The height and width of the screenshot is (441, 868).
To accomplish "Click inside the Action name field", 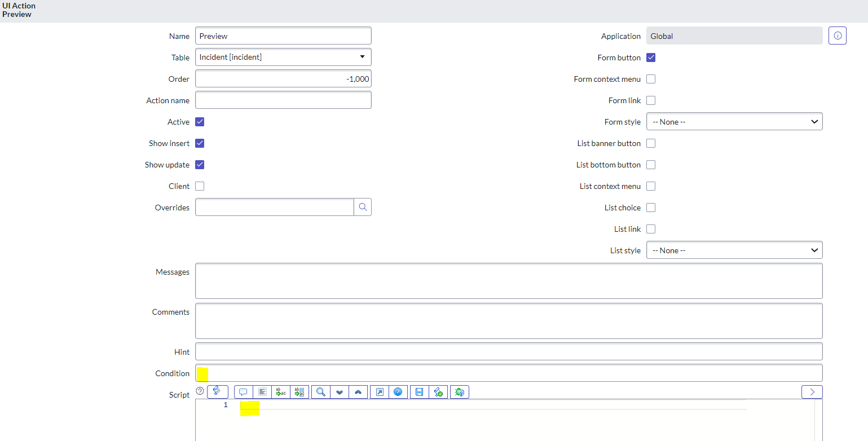I will pyautogui.click(x=283, y=100).
